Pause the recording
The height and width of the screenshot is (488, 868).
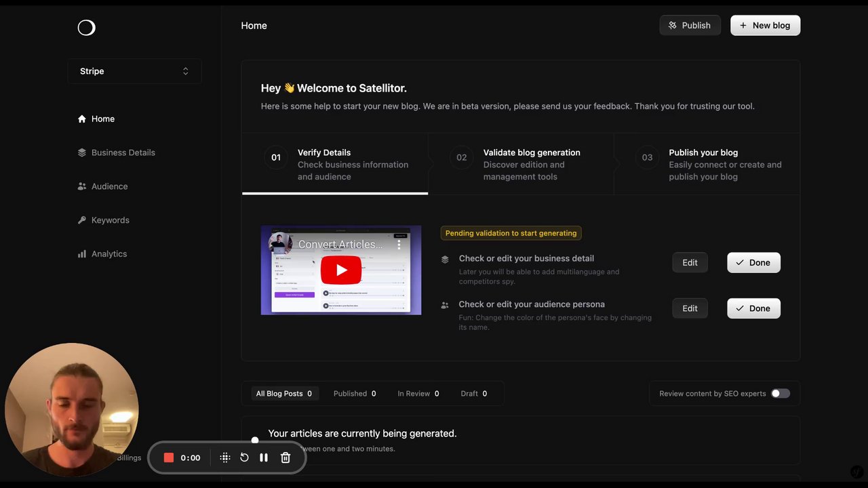point(264,457)
